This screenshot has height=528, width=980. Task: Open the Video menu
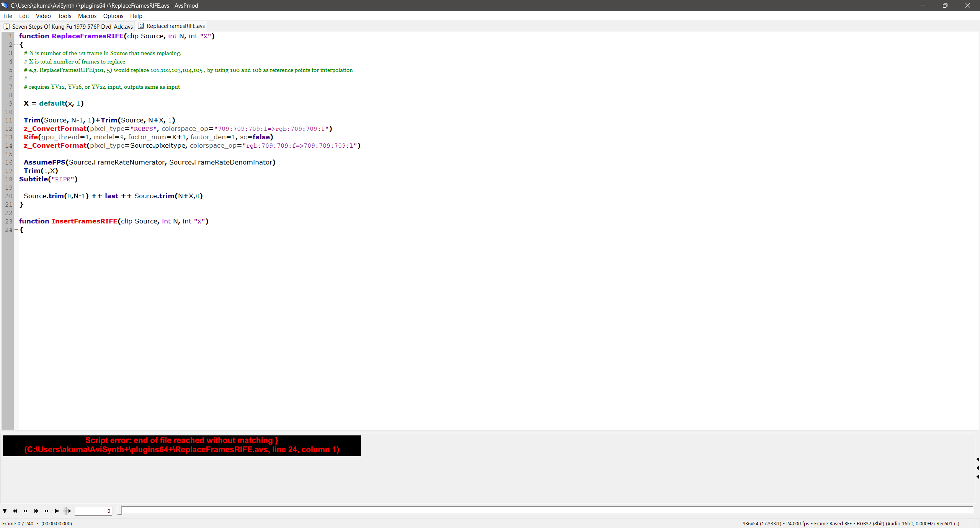point(43,16)
